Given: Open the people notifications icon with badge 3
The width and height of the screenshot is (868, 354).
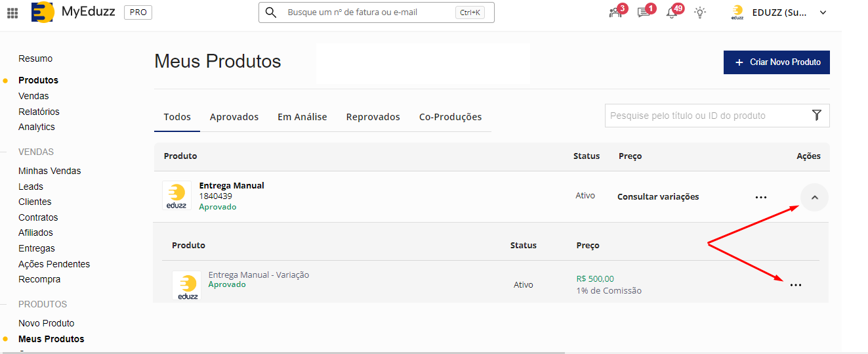Looking at the screenshot, I should pyautogui.click(x=615, y=12).
